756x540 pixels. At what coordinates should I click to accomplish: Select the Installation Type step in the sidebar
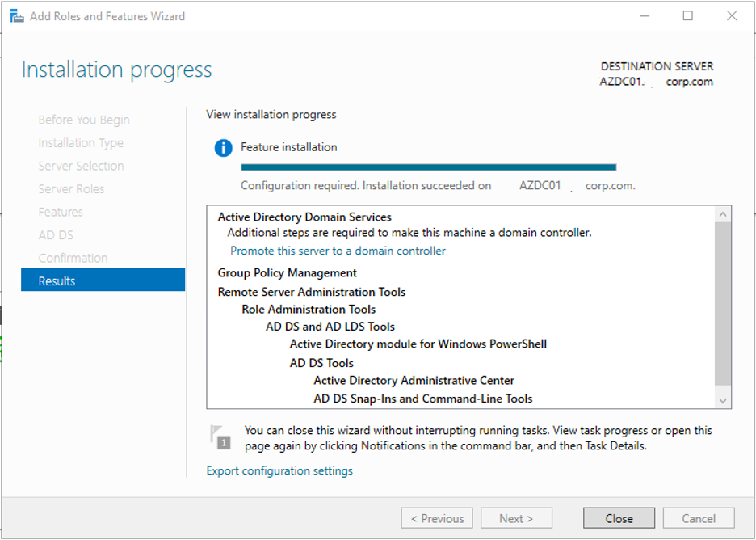[x=81, y=143]
